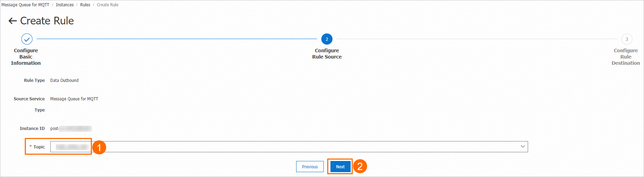Select step 2 circle in wizard
Image resolution: width=644 pixels, height=177 pixels.
tap(327, 39)
